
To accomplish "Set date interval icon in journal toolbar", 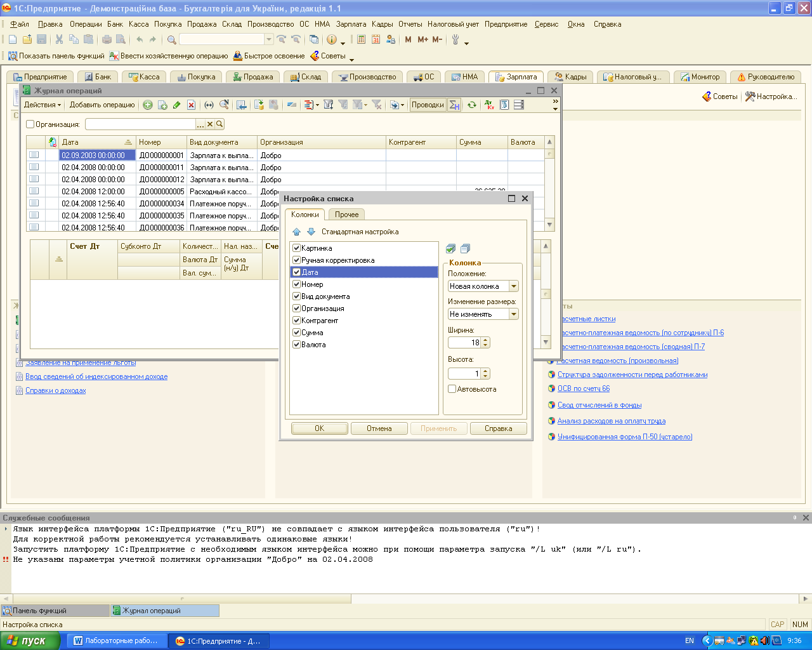I will point(209,105).
